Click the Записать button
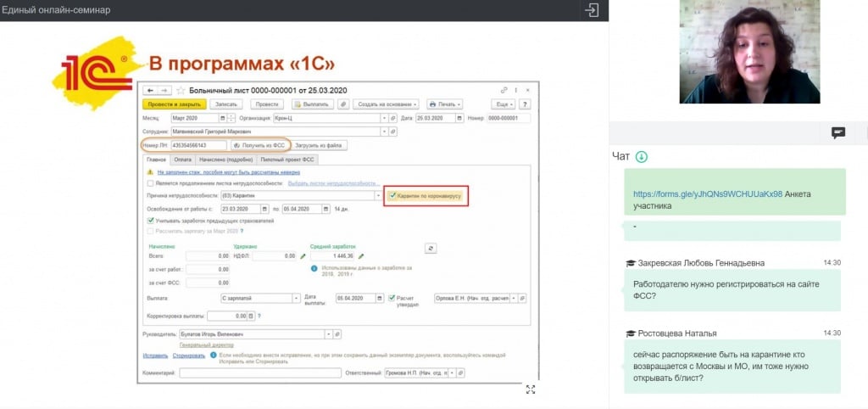868x409 pixels. (x=225, y=104)
